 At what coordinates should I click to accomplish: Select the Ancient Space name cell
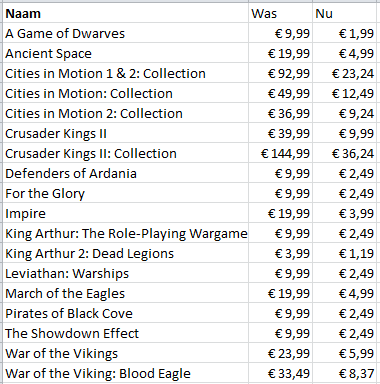coord(126,53)
